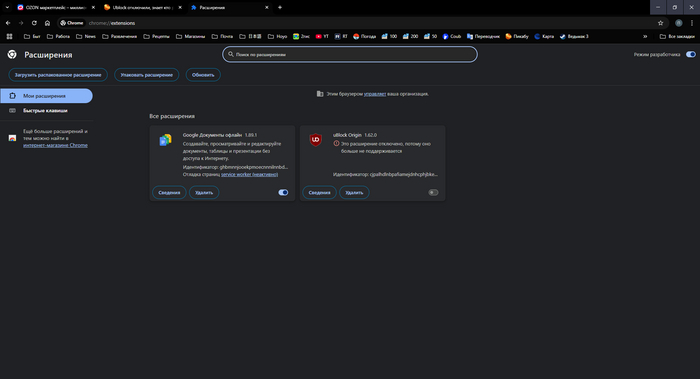Viewport: 700px width, 379px height.
Task: Open the YT YouTube bookmark
Action: tap(322, 37)
